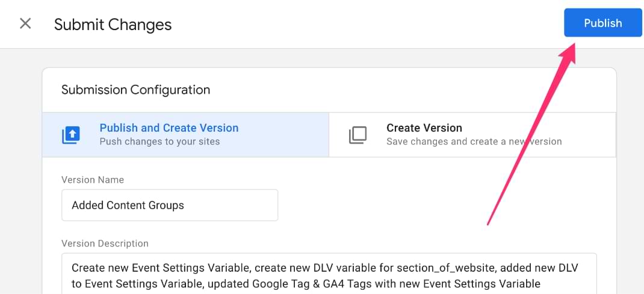Close the Submit Changes dialog with X
This screenshot has width=644, height=294.
[x=25, y=23]
